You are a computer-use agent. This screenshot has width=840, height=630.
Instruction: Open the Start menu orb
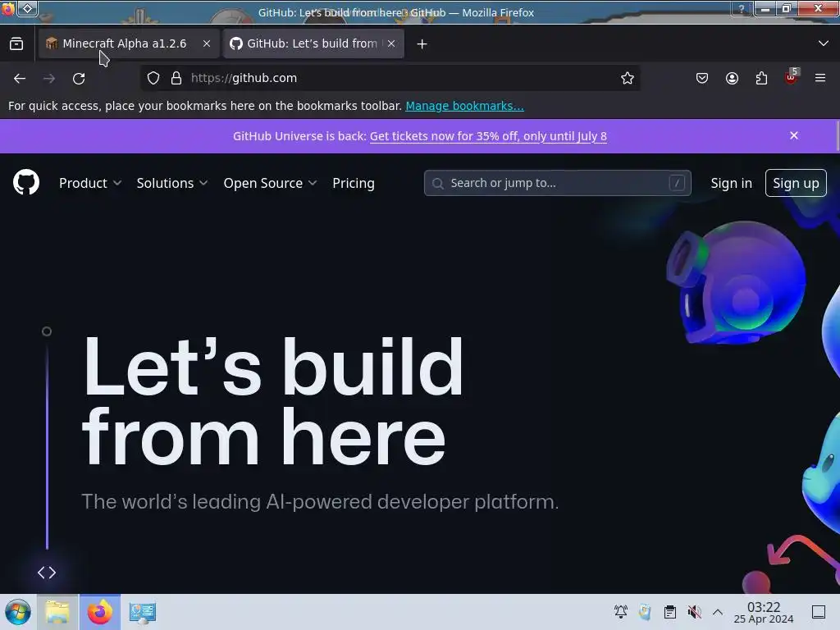pyautogui.click(x=18, y=612)
